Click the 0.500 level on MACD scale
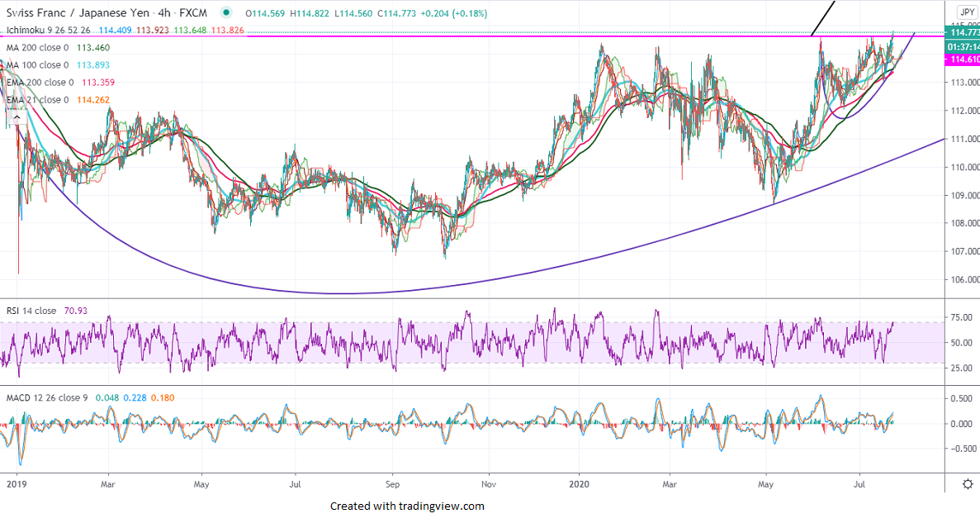The image size is (980, 523). tap(959, 398)
